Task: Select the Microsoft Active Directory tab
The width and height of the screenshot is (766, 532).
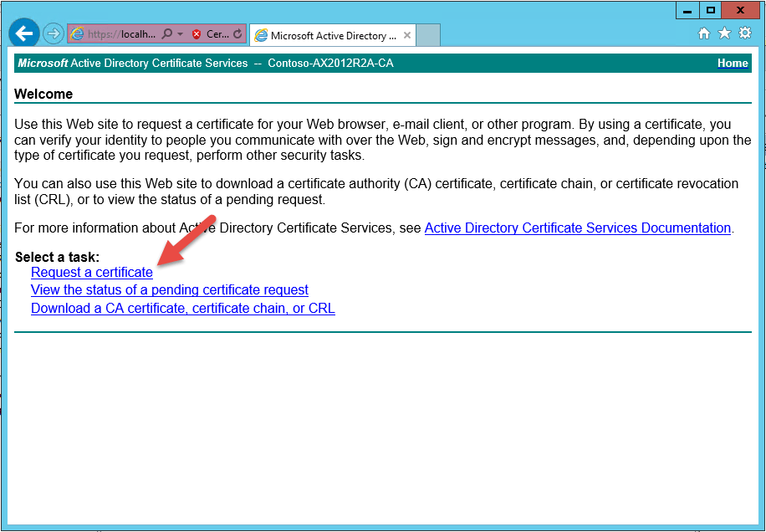Action: [332, 35]
